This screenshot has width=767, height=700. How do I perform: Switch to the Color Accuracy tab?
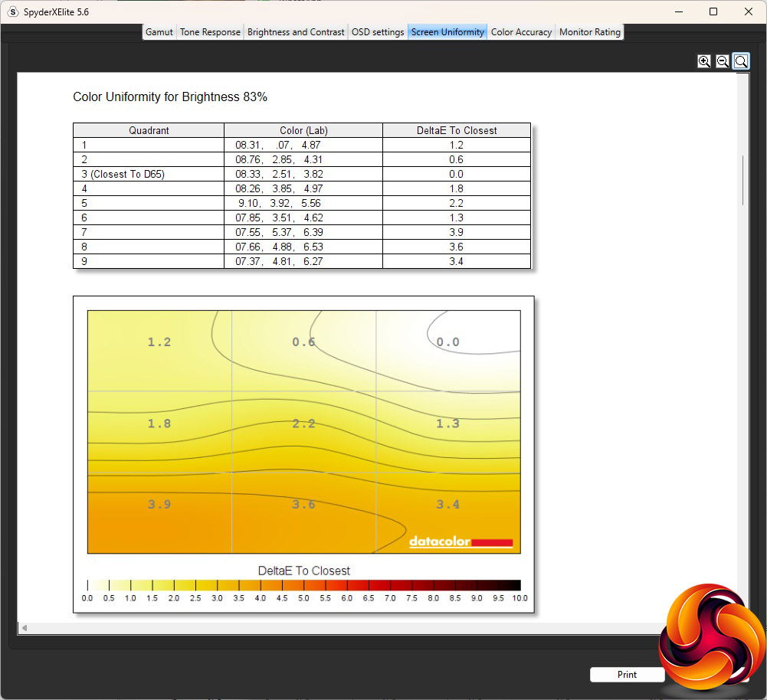[521, 31]
